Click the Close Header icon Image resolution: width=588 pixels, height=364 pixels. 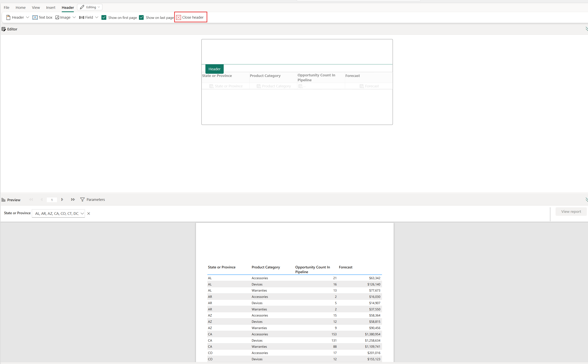178,17
